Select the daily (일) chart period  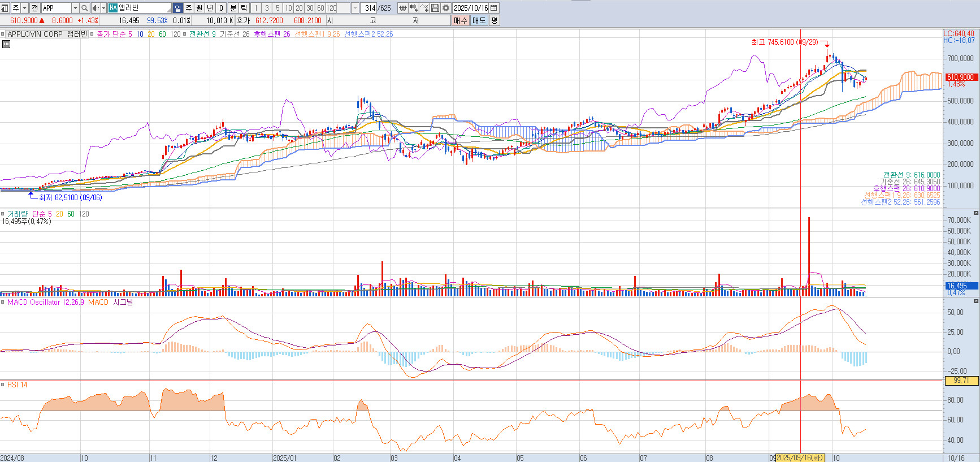[178, 8]
